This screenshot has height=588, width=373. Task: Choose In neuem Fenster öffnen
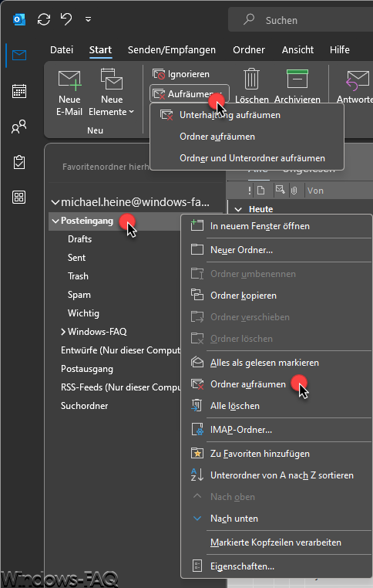[277, 226]
